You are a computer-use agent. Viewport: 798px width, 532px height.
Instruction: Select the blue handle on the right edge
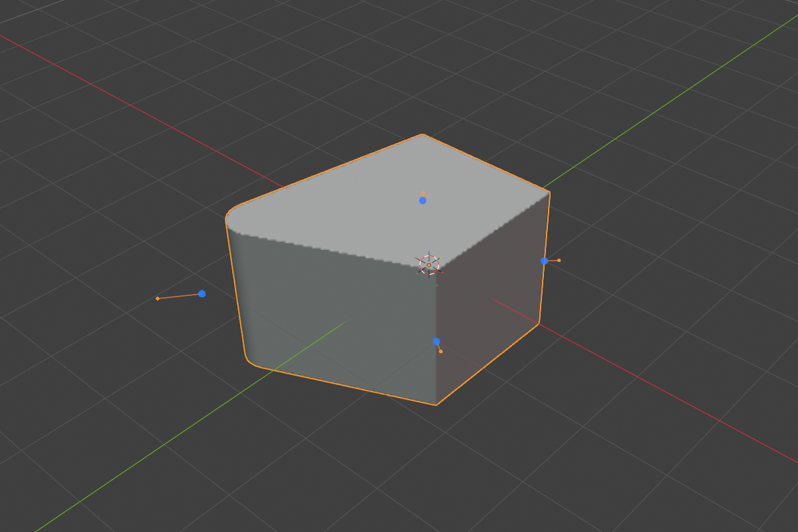pyautogui.click(x=544, y=261)
